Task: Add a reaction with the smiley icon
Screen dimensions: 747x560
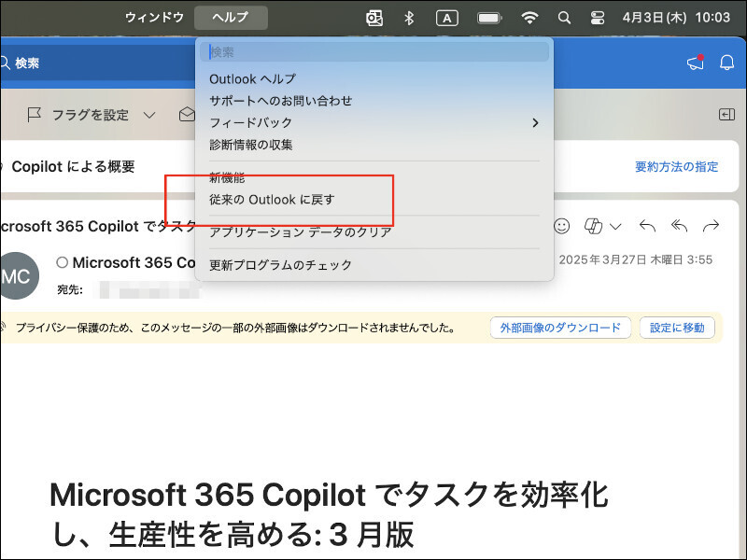Action: 562,226
